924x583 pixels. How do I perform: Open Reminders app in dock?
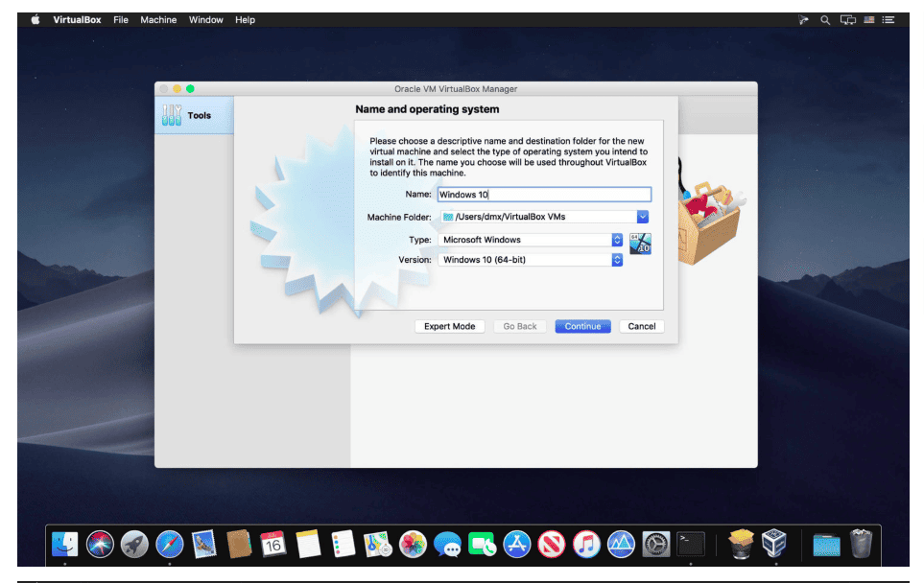[x=343, y=544]
